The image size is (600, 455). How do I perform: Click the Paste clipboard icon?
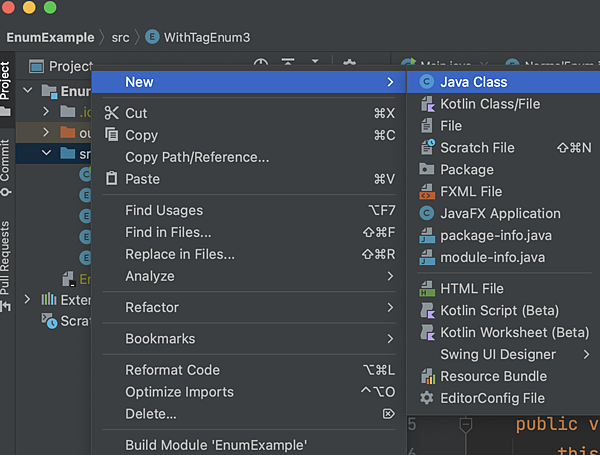tap(111, 178)
